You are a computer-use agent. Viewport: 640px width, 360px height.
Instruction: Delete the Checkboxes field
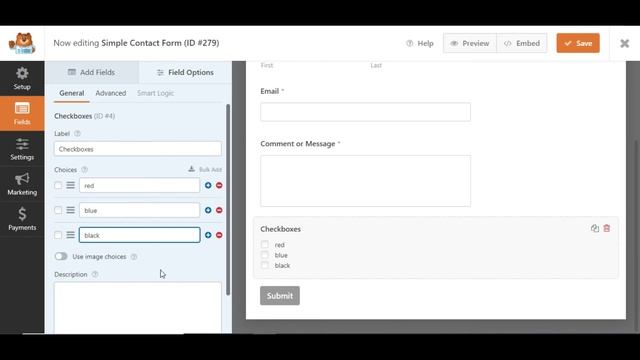[607, 229]
